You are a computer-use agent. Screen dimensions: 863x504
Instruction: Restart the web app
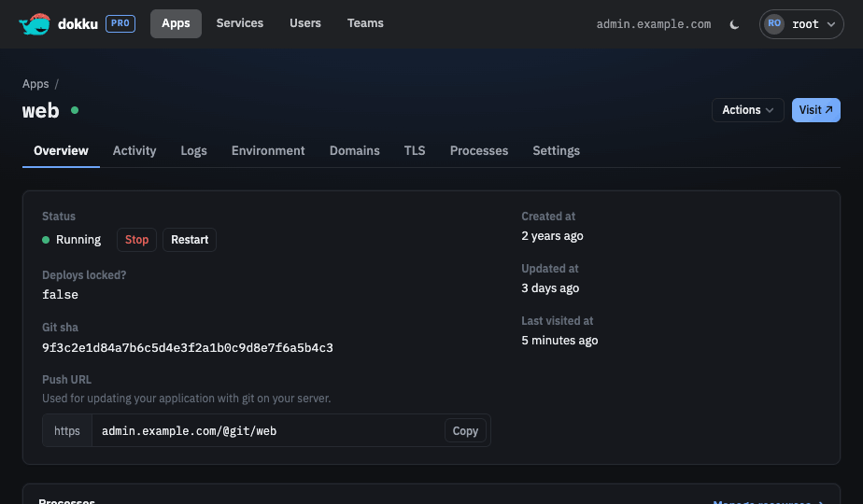click(190, 240)
